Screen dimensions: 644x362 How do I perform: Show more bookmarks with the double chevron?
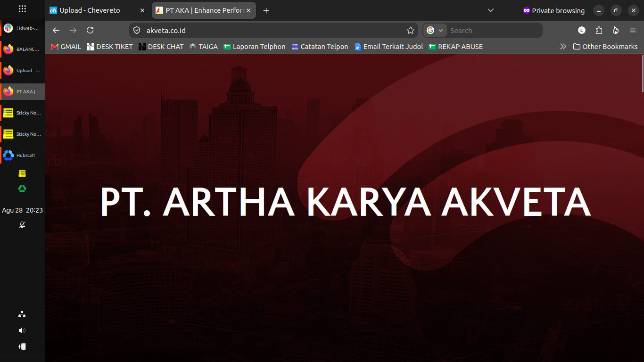(563, 47)
